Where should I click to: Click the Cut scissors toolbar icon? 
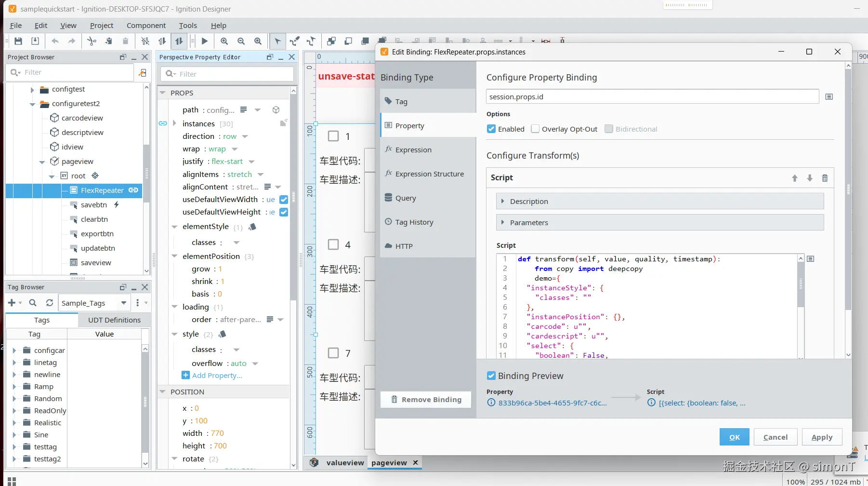pyautogui.click(x=92, y=41)
